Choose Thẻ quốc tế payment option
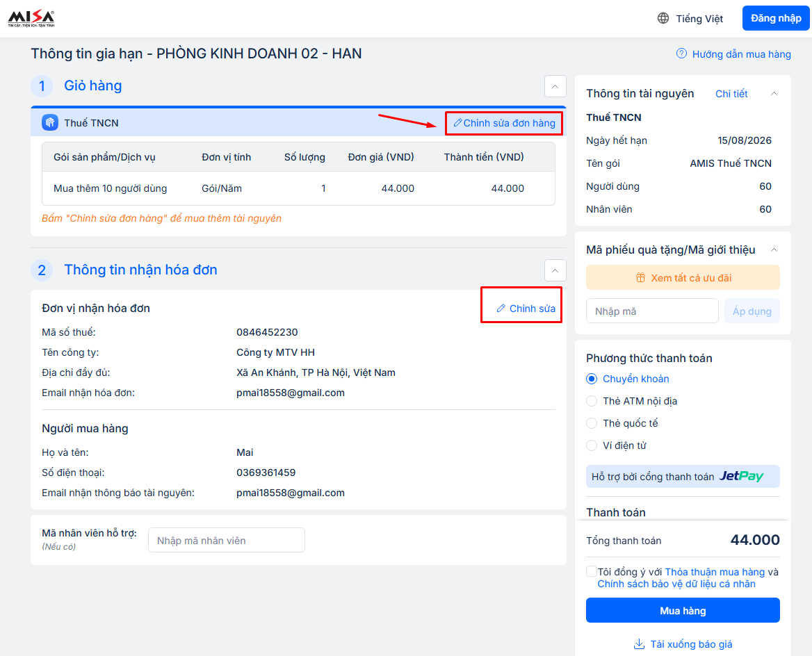812x656 pixels. click(592, 423)
